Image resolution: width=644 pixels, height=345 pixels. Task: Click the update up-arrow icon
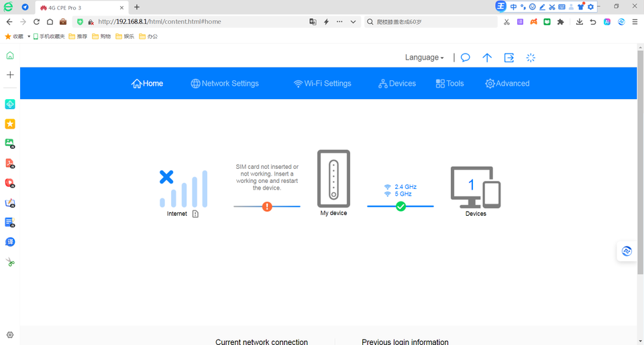tap(487, 58)
